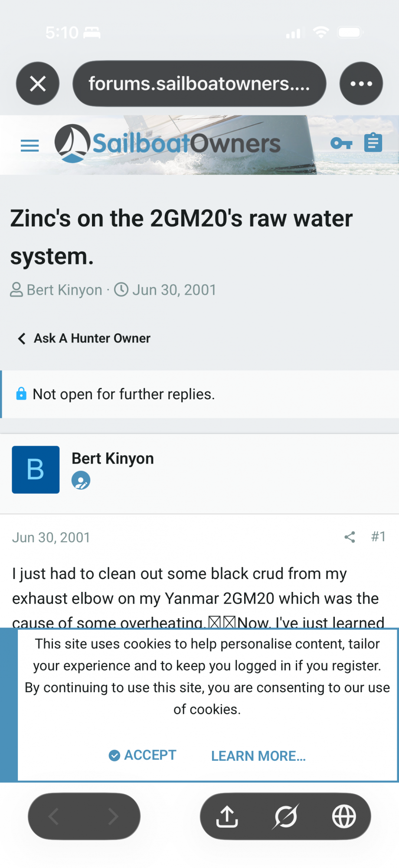Open the #1 post permalink
Viewport: 399px width, 868px height.
(378, 537)
